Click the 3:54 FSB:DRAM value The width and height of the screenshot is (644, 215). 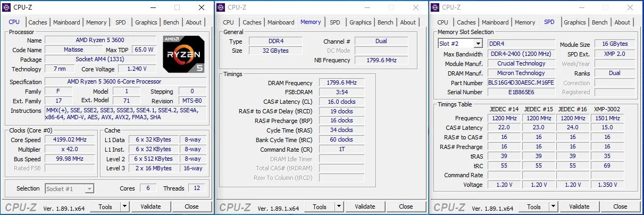click(x=341, y=93)
